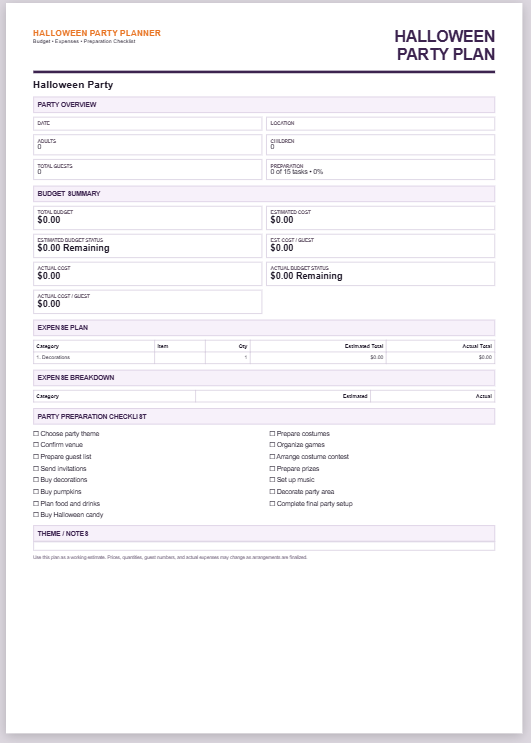Viewport: 531px width, 743px height.
Task: Check Arrange costume contest checkbox
Action: pos(272,456)
